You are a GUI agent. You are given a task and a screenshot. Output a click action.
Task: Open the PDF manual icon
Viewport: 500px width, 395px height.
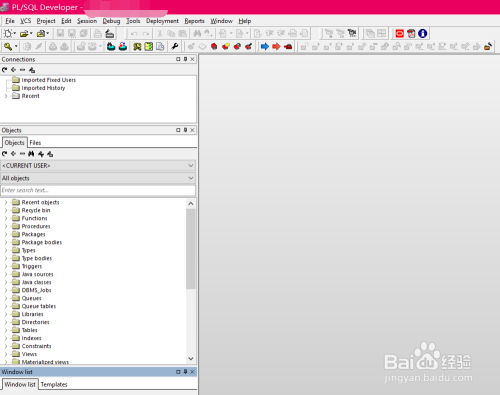(x=411, y=33)
